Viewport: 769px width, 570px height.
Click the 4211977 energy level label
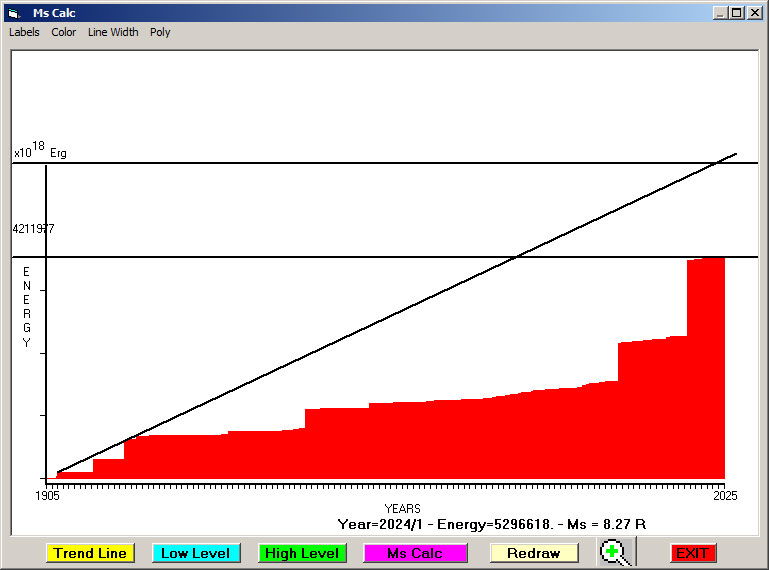[34, 229]
